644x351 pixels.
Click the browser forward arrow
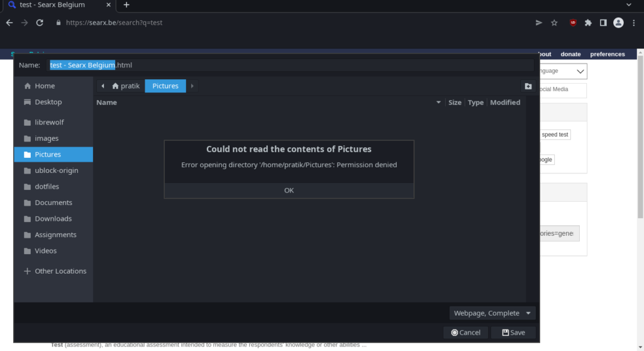coord(25,23)
